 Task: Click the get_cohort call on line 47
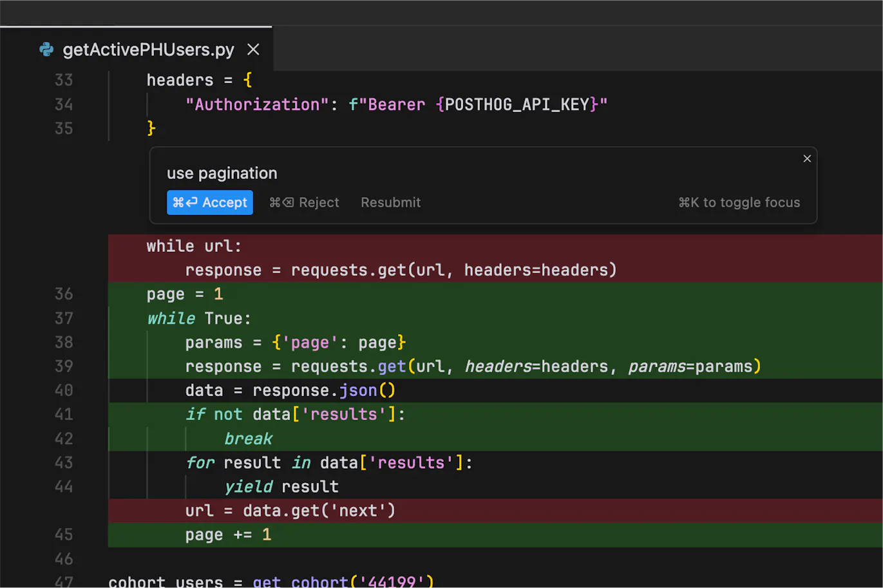[x=300, y=582]
